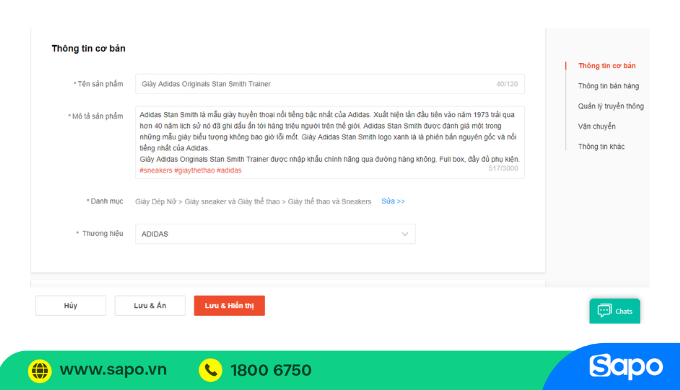Screen dimensions: 680x390
Task: Jump to Quản lý truyền thông section
Action: [x=611, y=106]
